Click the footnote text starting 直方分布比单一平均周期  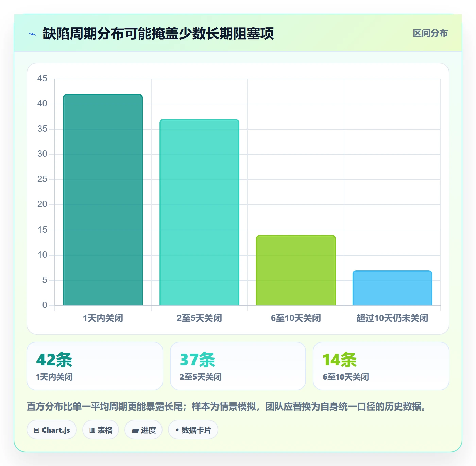click(226, 406)
